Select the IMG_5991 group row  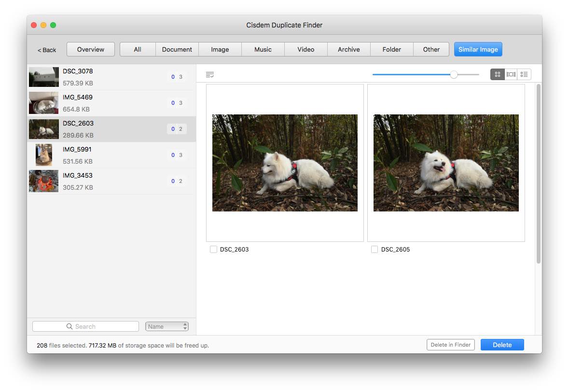[x=112, y=155]
